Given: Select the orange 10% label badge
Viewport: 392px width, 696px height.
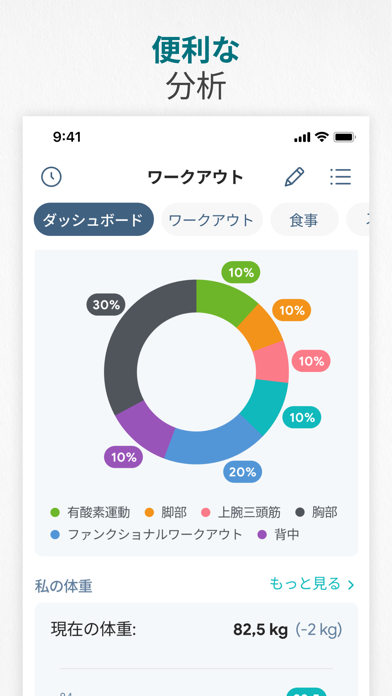Looking at the screenshot, I should coord(292,310).
